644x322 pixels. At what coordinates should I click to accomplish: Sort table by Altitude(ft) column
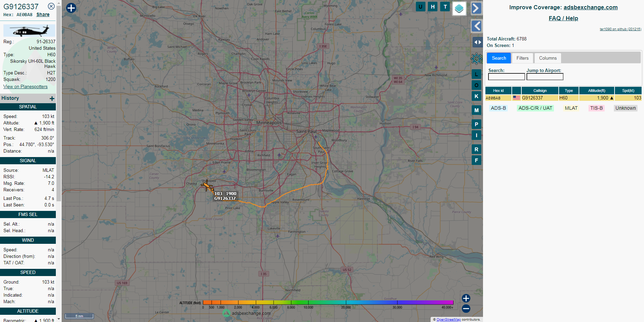(x=596, y=91)
